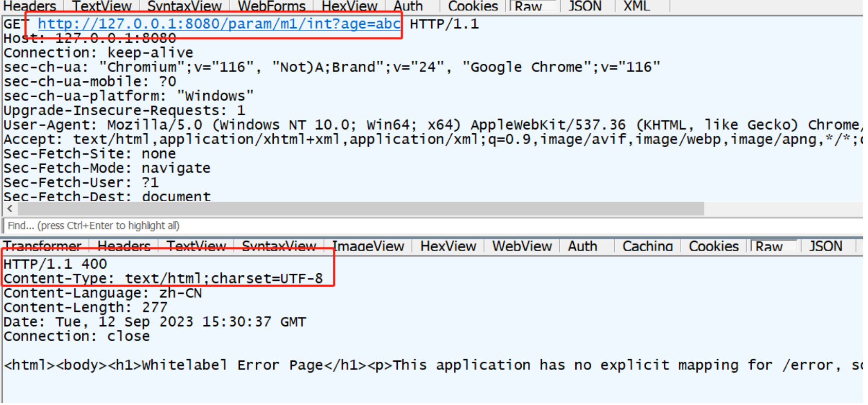The image size is (868, 405).
Task: Click the 'Connection: close' response header
Action: click(77, 336)
